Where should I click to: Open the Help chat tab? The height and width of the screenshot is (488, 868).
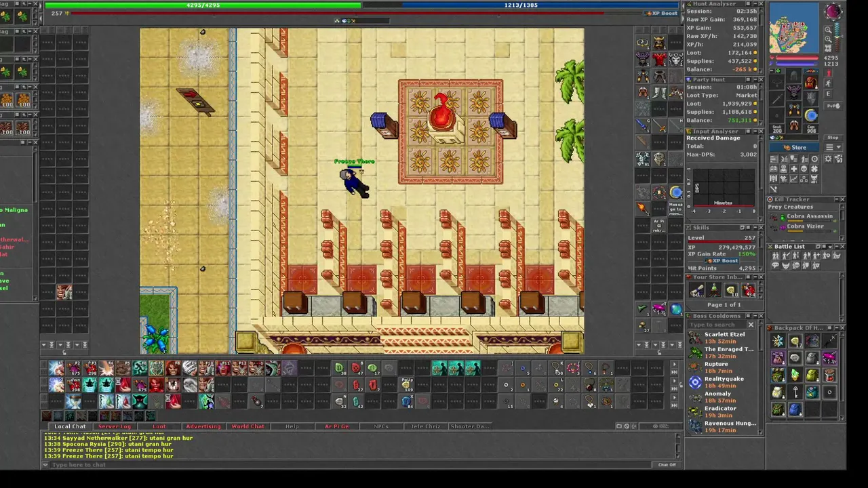pos(292,426)
